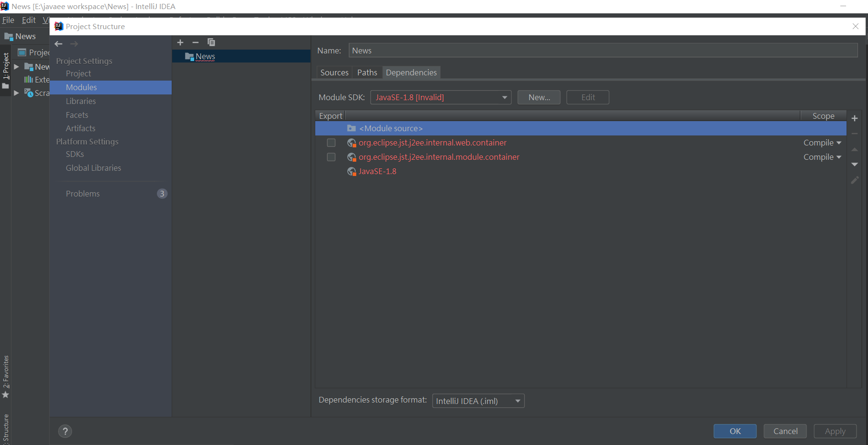The width and height of the screenshot is (868, 445).
Task: Select the Dependencies tab
Action: pyautogui.click(x=411, y=72)
